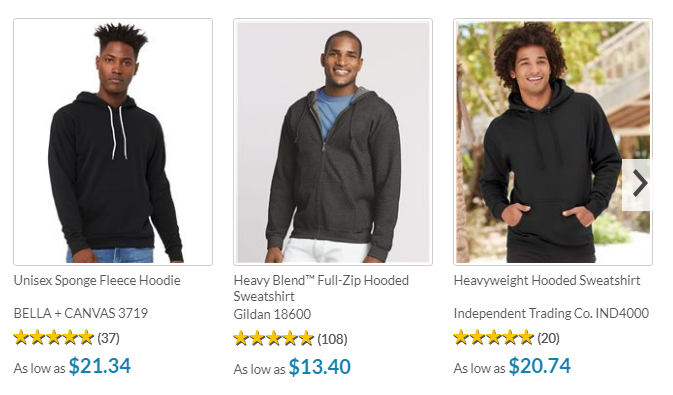Click the $21.34 price
673x395 pixels.
pos(100,366)
